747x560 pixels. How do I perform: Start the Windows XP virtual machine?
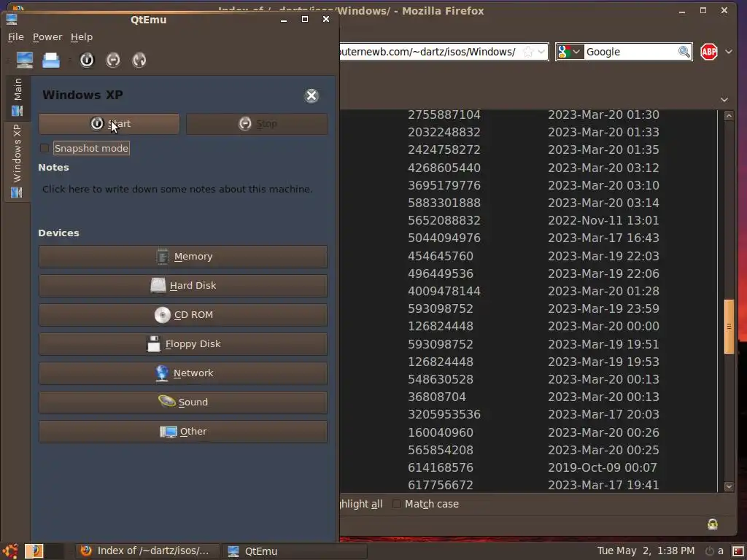109,124
